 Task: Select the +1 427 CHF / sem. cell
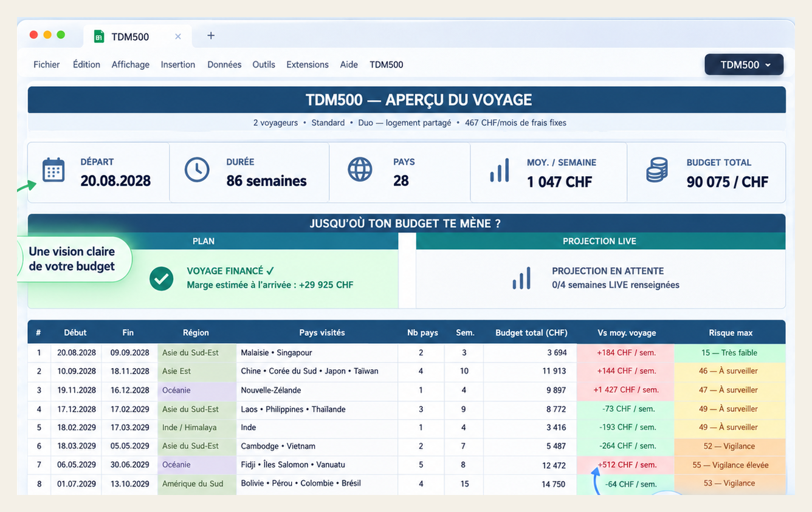coord(625,390)
